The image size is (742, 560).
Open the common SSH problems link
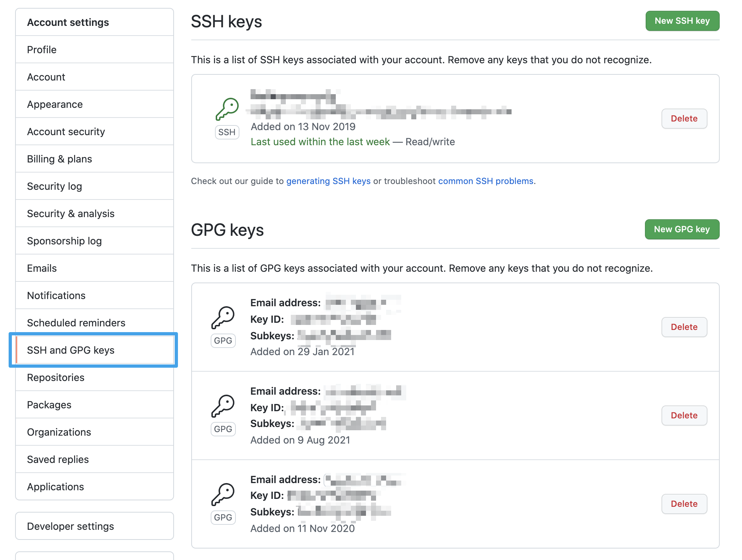coord(486,181)
